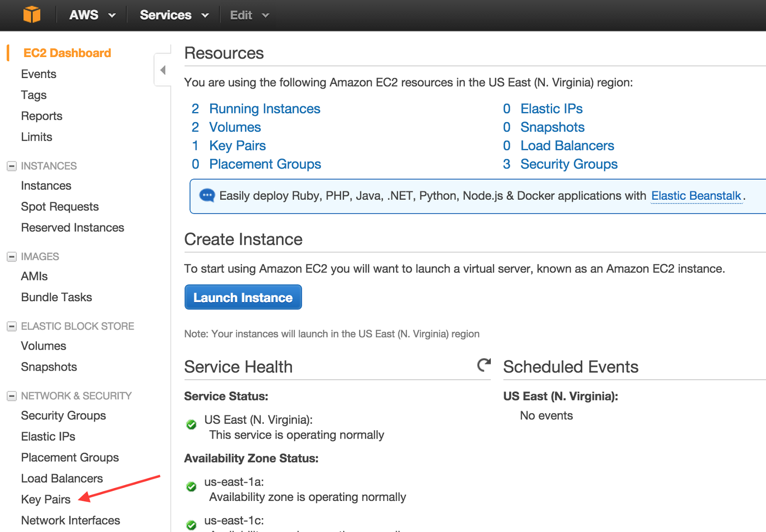Open the Security Groups resource link
This screenshot has width=766, height=532.
coord(569,164)
